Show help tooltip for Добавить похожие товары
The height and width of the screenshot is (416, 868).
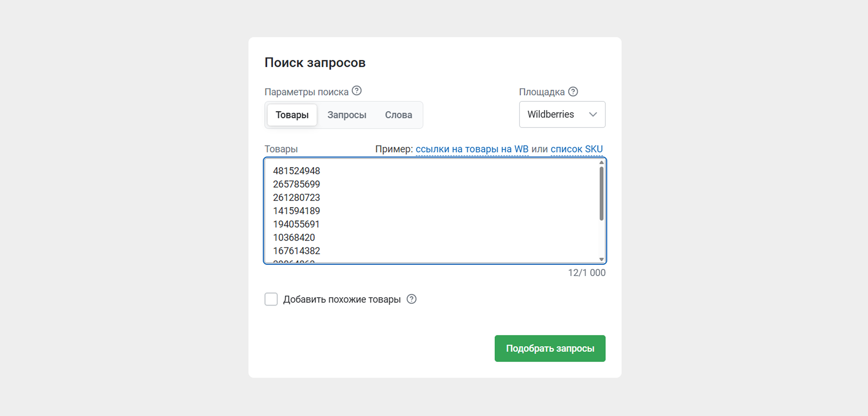(x=411, y=299)
